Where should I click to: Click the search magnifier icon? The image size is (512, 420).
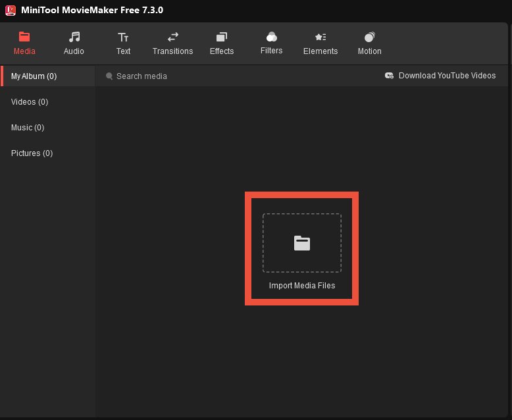pyautogui.click(x=109, y=76)
